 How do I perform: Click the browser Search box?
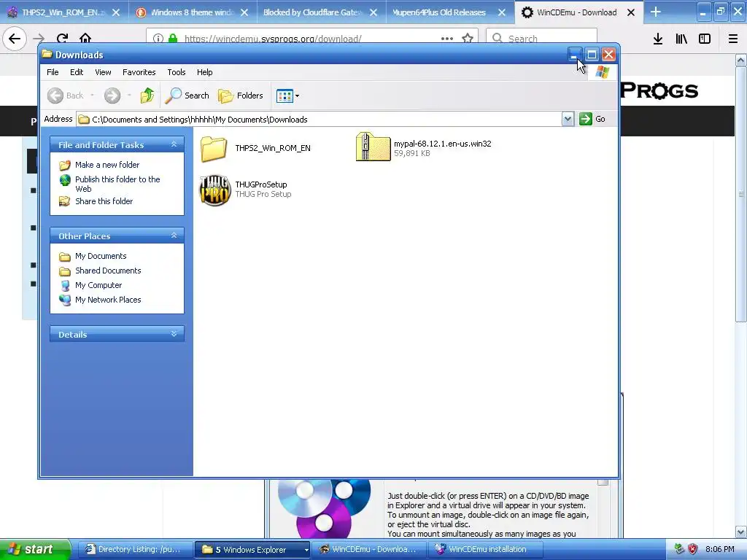click(542, 39)
